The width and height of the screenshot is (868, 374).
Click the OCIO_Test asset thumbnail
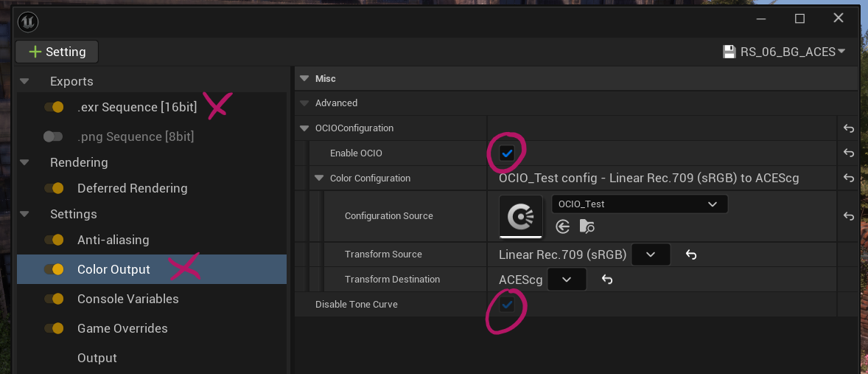click(x=521, y=216)
